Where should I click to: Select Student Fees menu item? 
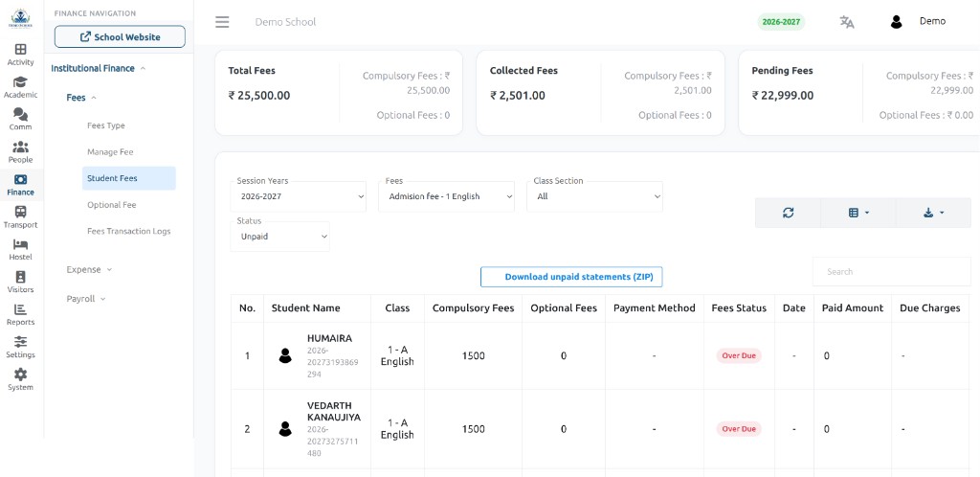[x=129, y=178]
